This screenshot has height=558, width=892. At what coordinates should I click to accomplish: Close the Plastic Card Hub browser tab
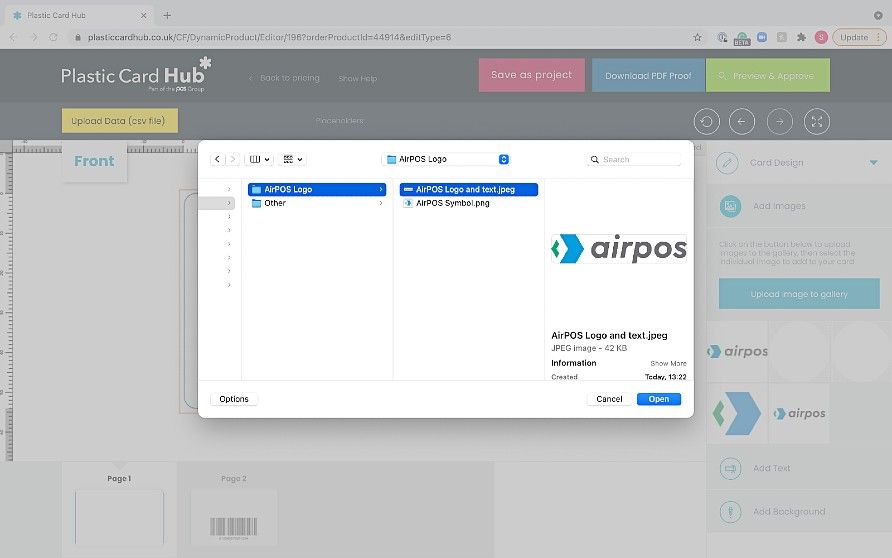pos(144,15)
